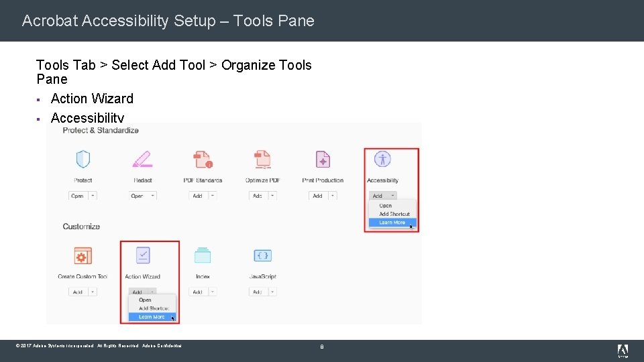Add the Optimize PDF tool
Viewport: 644px width, 362px height.
point(258,196)
